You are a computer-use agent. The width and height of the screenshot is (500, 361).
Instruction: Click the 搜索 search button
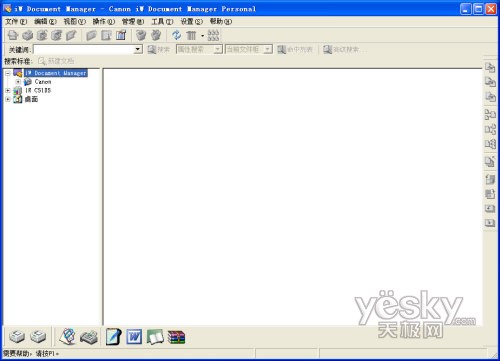coord(159,50)
